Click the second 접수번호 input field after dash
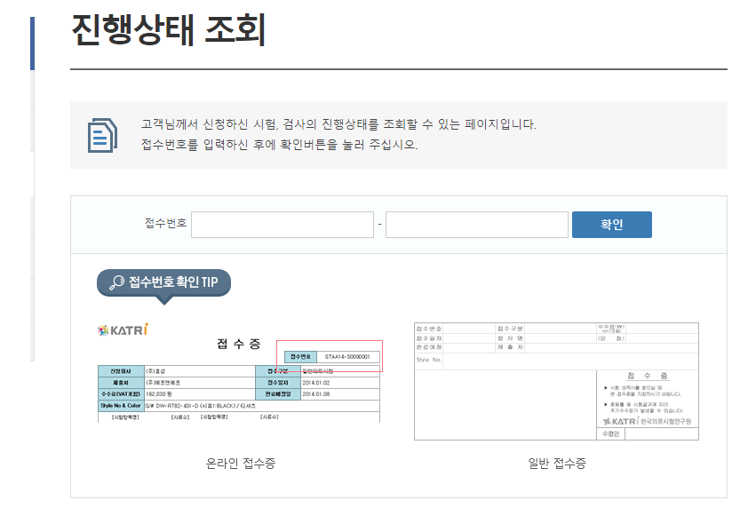The image size is (756, 532). click(x=477, y=225)
